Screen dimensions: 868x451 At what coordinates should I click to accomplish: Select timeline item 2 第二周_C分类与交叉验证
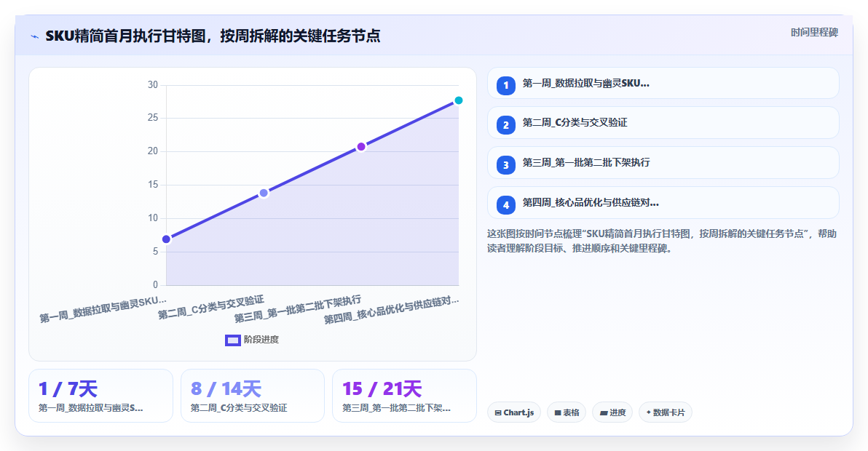(x=663, y=123)
